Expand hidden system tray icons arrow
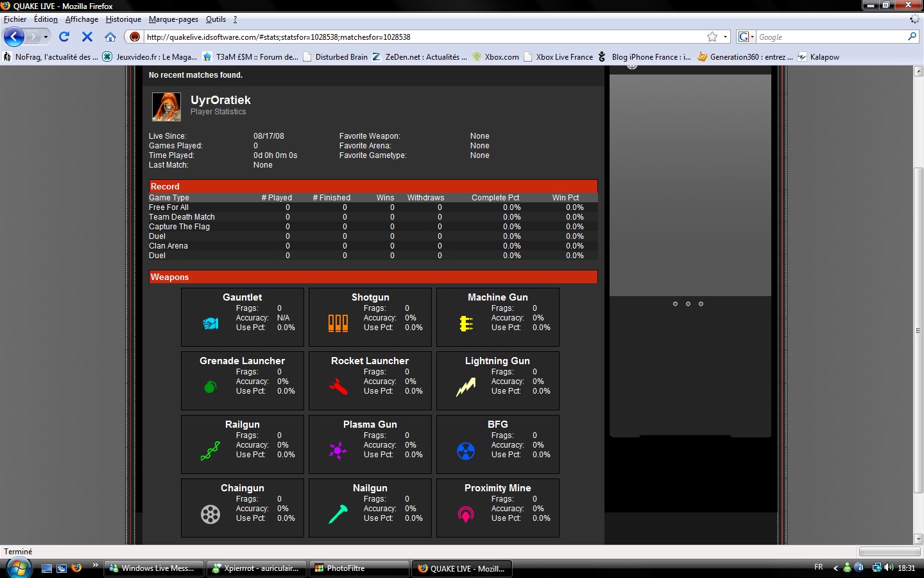Viewport: 924px width, 578px height. 835,568
